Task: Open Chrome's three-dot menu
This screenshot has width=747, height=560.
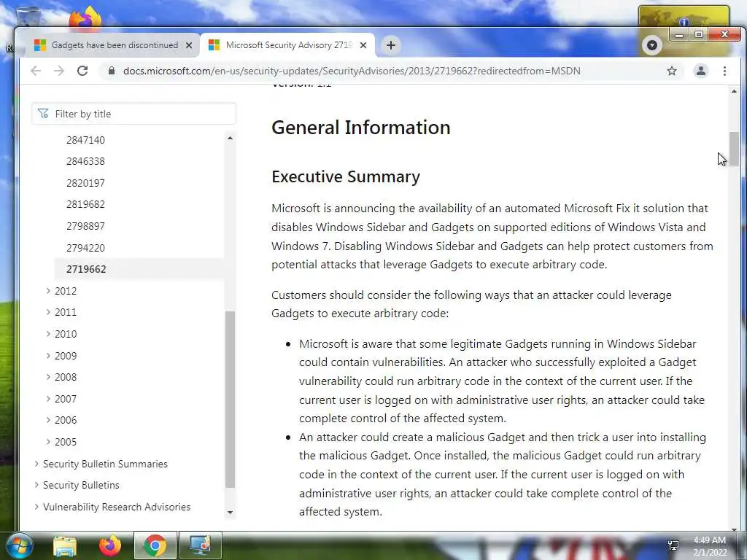Action: click(x=724, y=71)
